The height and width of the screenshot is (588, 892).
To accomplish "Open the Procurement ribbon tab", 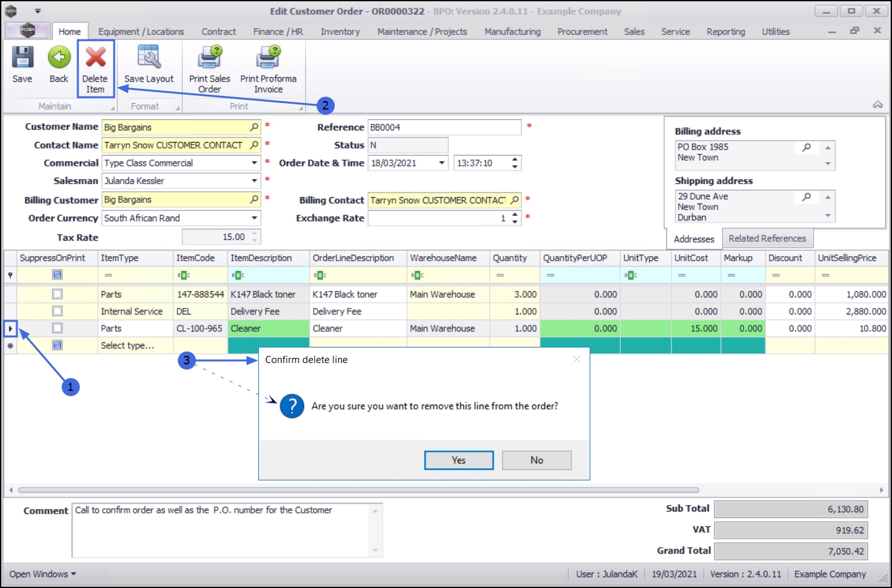I will [x=583, y=32].
